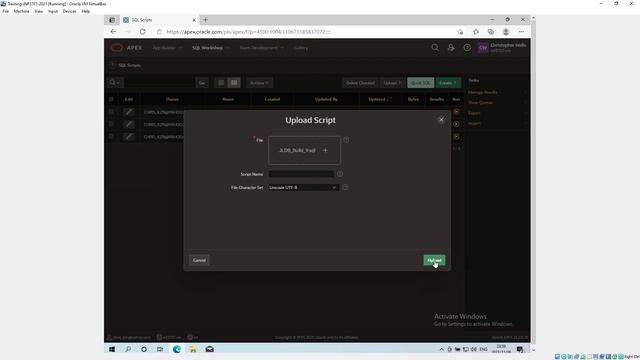Screen dimensions: 640x360
Task: Run the third script using its Run icon
Action: (x=456, y=136)
